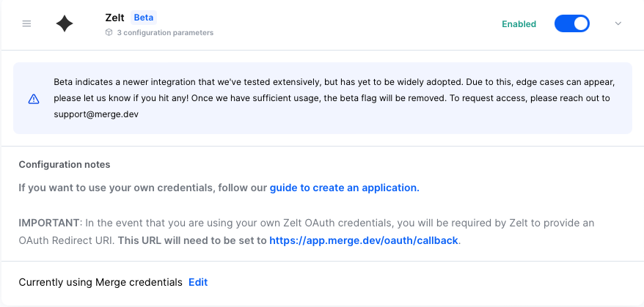Click the 'Currently using Merge credentials' text

pyautogui.click(x=100, y=282)
